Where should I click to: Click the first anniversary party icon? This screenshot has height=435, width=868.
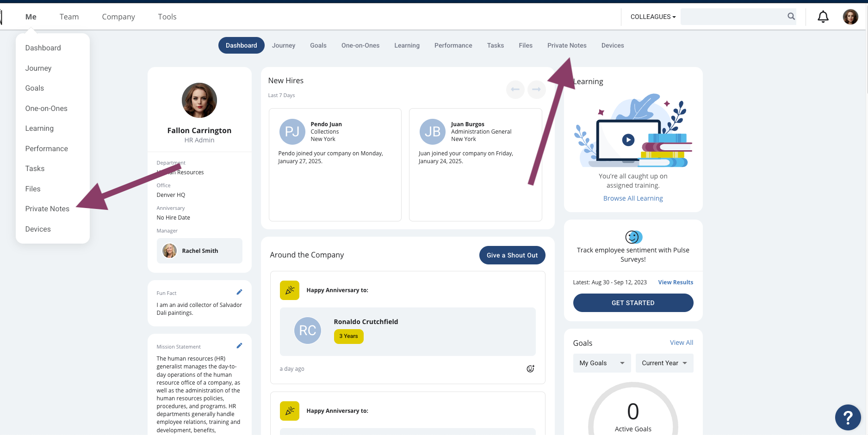pyautogui.click(x=290, y=290)
